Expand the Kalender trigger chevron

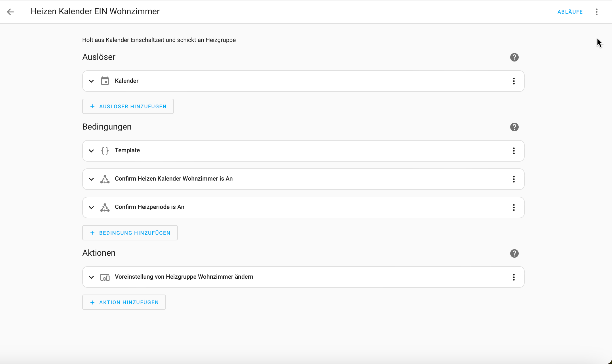coord(91,81)
